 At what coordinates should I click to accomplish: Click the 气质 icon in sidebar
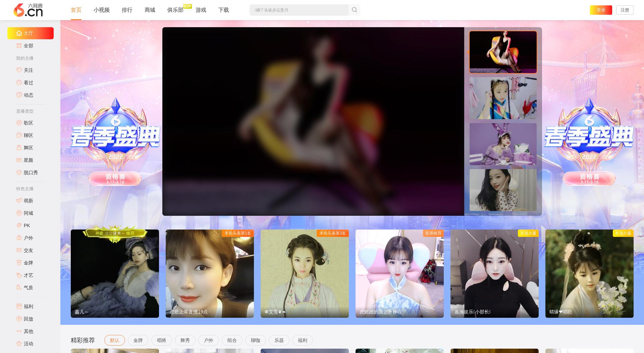pos(19,288)
